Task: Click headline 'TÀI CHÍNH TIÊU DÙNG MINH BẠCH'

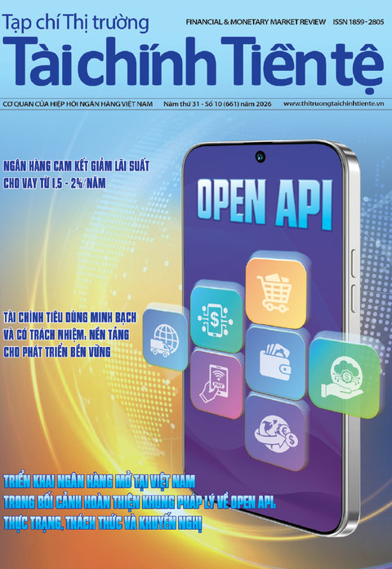Action: pyautogui.click(x=70, y=318)
